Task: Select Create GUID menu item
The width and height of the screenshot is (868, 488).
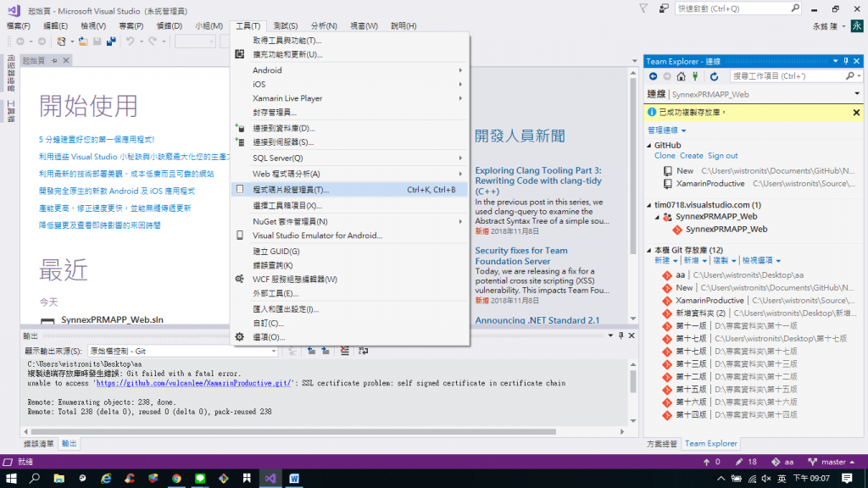Action: pyautogui.click(x=350, y=251)
